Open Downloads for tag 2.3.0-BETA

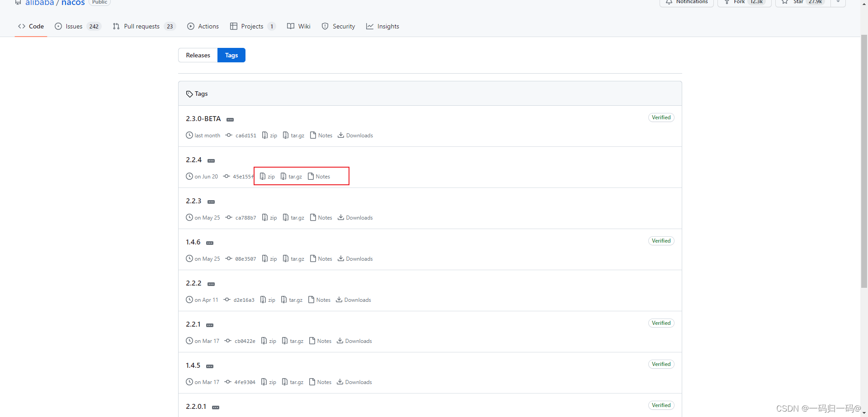[x=355, y=135]
